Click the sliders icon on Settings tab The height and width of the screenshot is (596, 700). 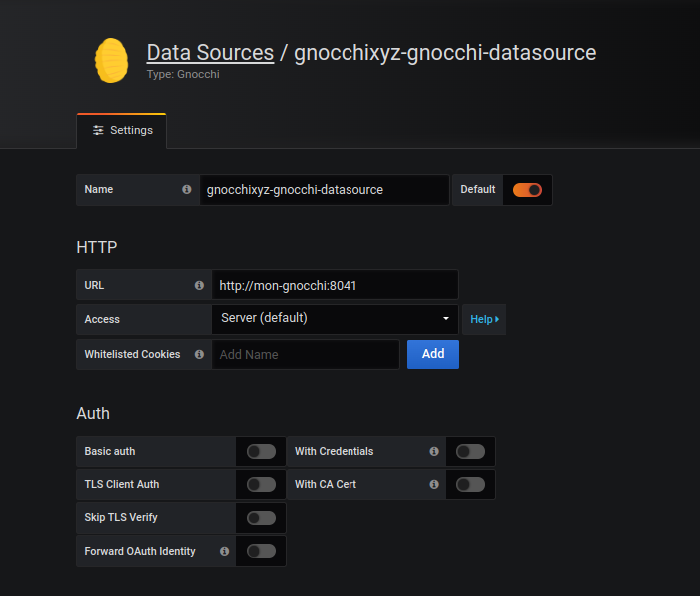pos(98,130)
